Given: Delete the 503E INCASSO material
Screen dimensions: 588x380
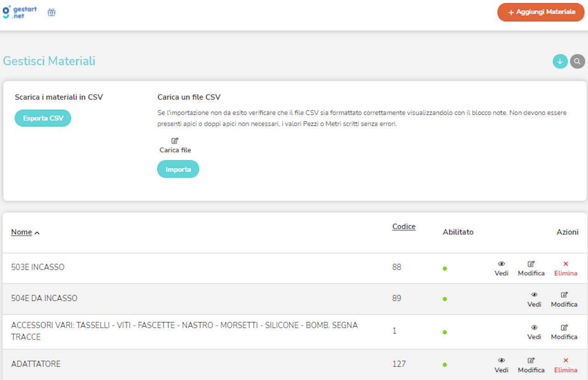Looking at the screenshot, I should pyautogui.click(x=565, y=268).
